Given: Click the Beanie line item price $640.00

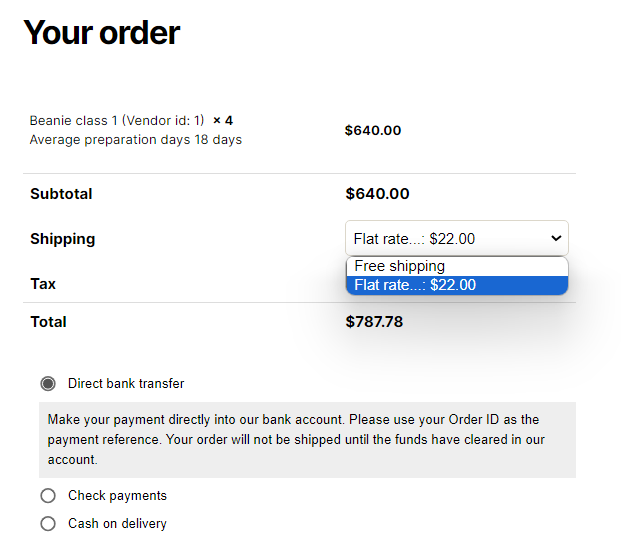Looking at the screenshot, I should click(x=373, y=130).
